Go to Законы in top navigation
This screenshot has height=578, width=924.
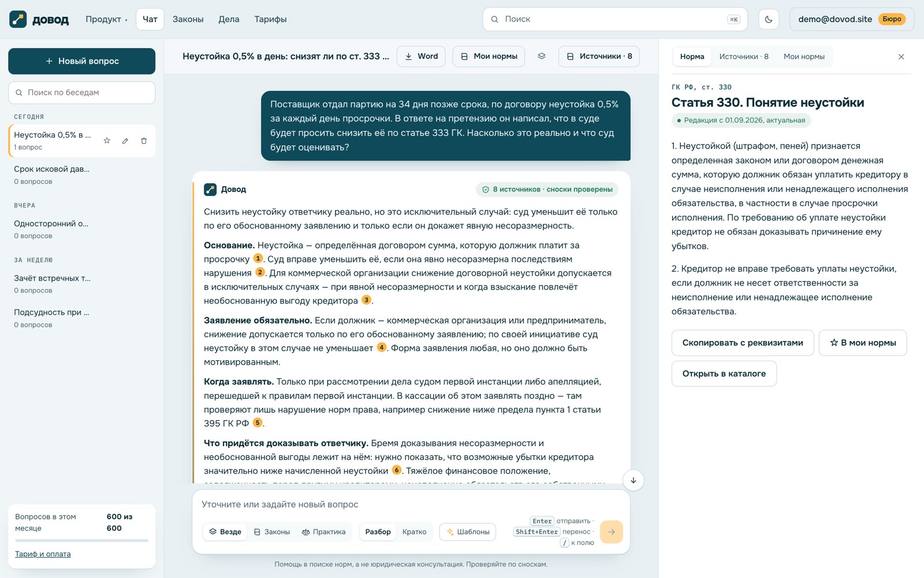point(188,19)
